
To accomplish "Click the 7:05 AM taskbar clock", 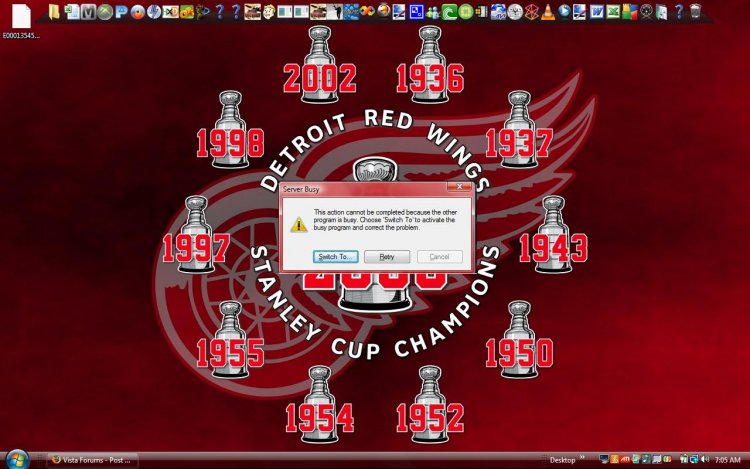I will 728,460.
